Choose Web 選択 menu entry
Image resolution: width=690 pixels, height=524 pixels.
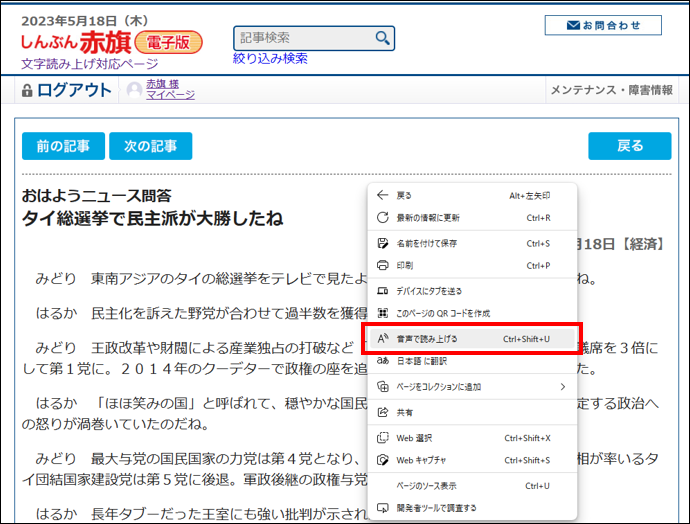472,438
